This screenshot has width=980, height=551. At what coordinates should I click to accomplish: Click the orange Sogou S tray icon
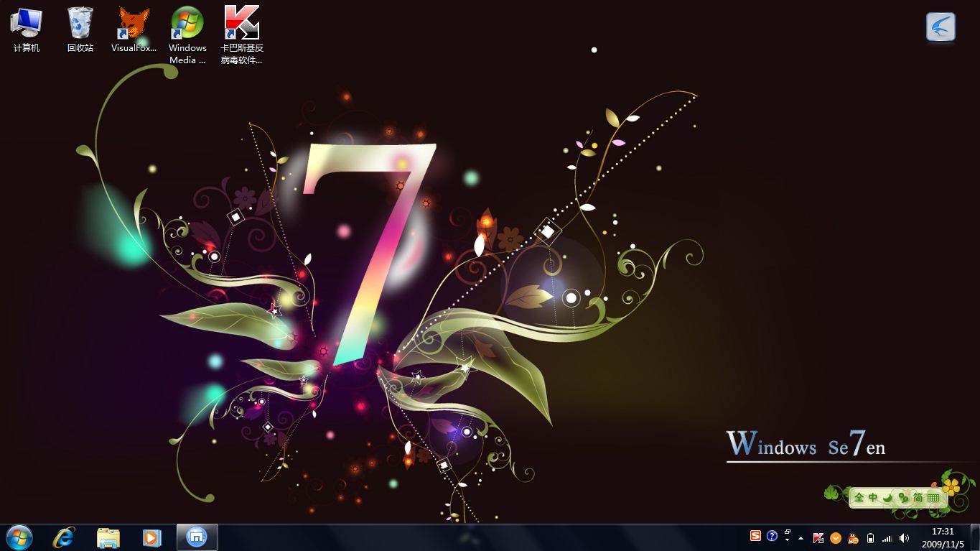tap(755, 536)
